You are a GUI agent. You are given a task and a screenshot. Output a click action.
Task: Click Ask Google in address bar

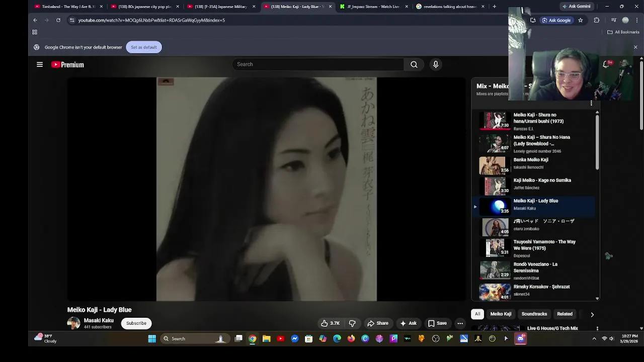(556, 20)
